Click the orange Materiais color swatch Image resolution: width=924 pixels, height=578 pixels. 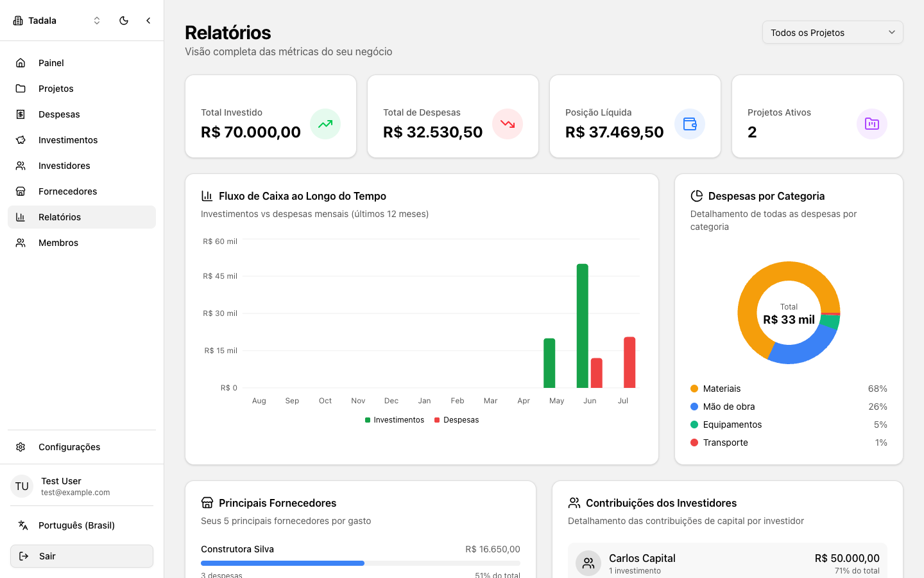click(x=694, y=389)
